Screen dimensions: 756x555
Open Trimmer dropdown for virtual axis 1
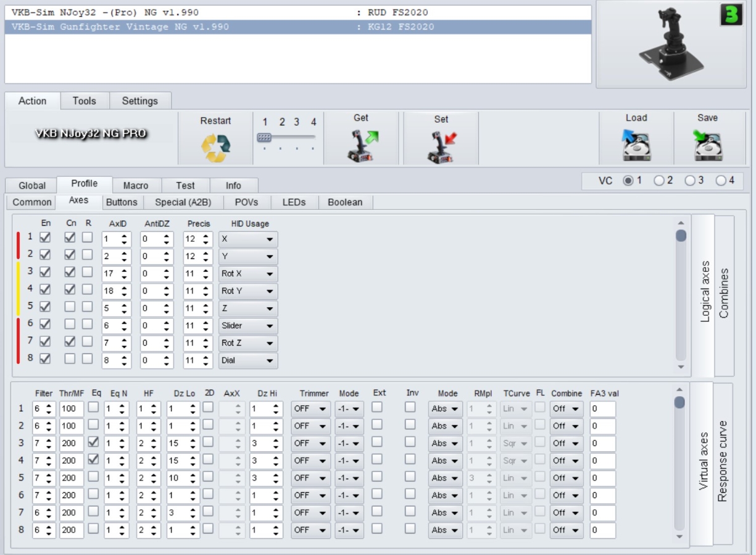310,409
